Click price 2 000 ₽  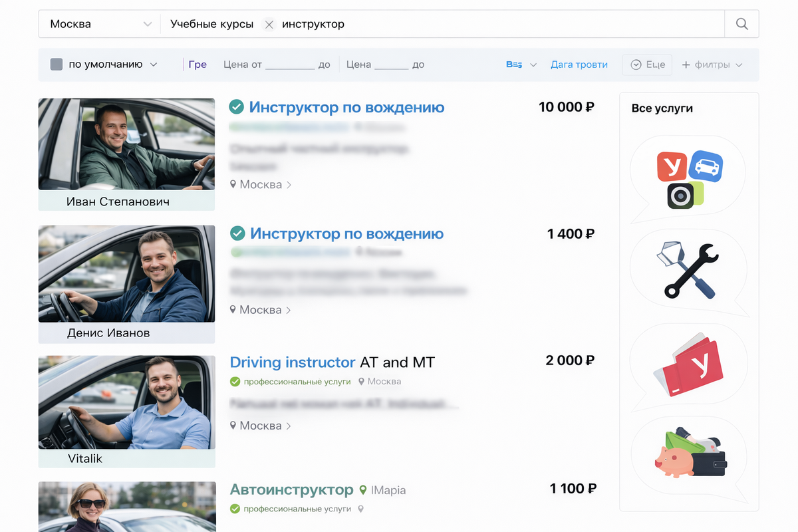coord(570,360)
